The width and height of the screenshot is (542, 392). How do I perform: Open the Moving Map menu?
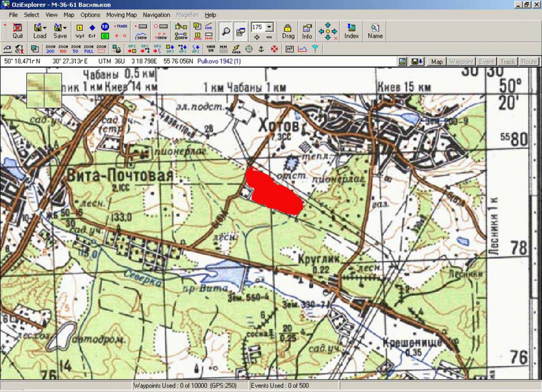[x=121, y=15]
